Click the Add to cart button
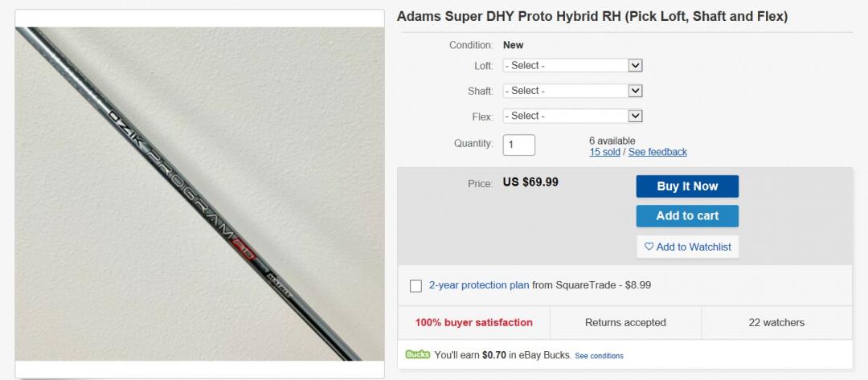 687,215
